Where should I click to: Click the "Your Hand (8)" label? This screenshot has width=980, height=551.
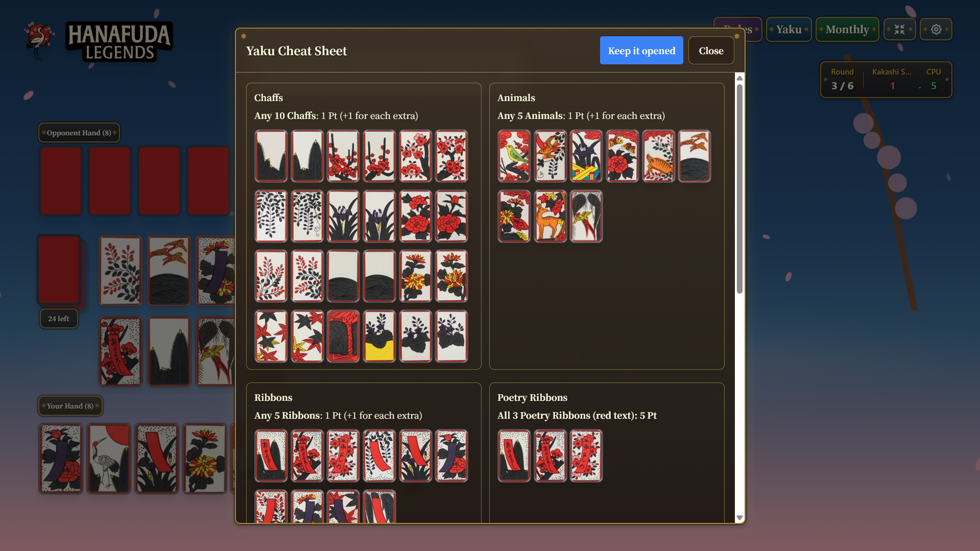point(70,406)
